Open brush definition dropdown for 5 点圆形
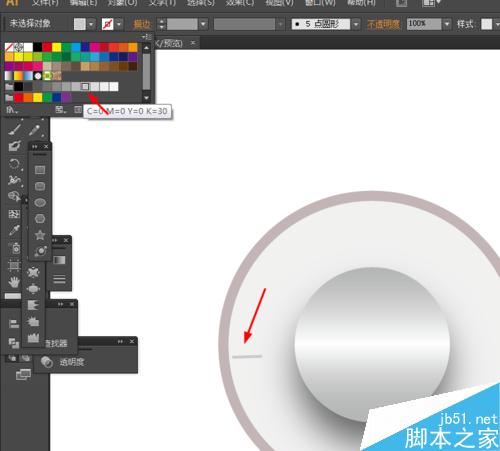Screen dimensions: 500x451 356,24
